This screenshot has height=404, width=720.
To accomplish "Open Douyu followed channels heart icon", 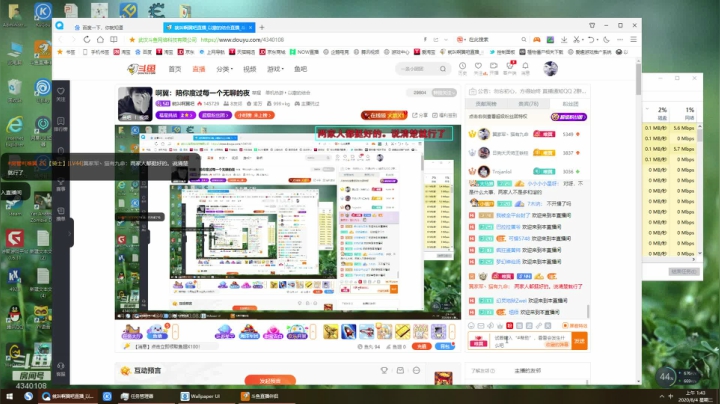I will [478, 67].
